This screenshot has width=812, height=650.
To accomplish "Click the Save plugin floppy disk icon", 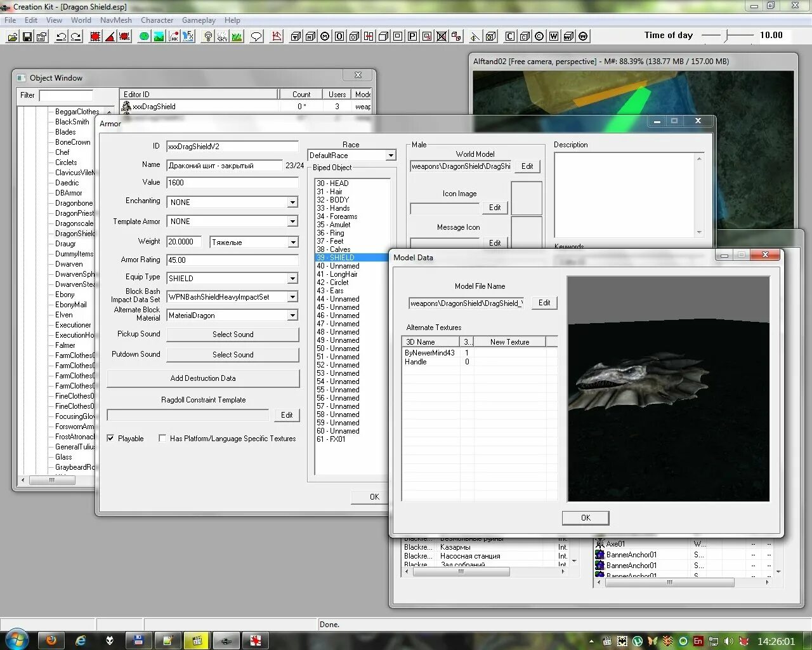I will coord(27,37).
